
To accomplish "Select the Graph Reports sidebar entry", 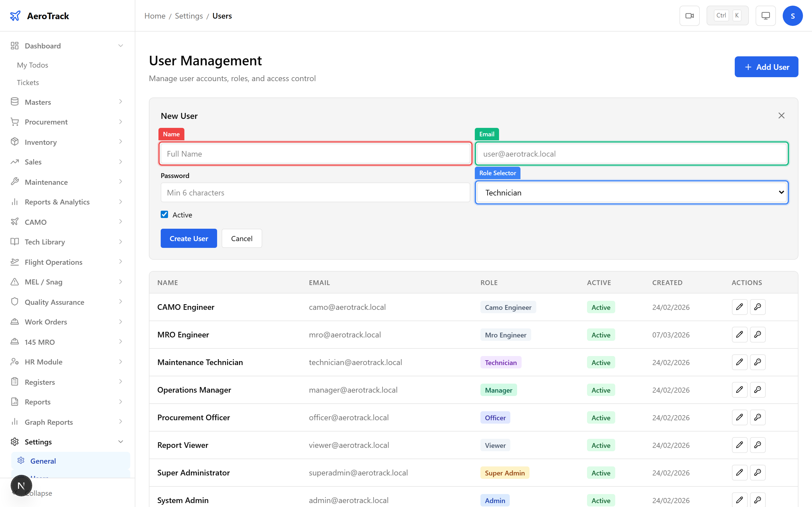I will point(49,422).
